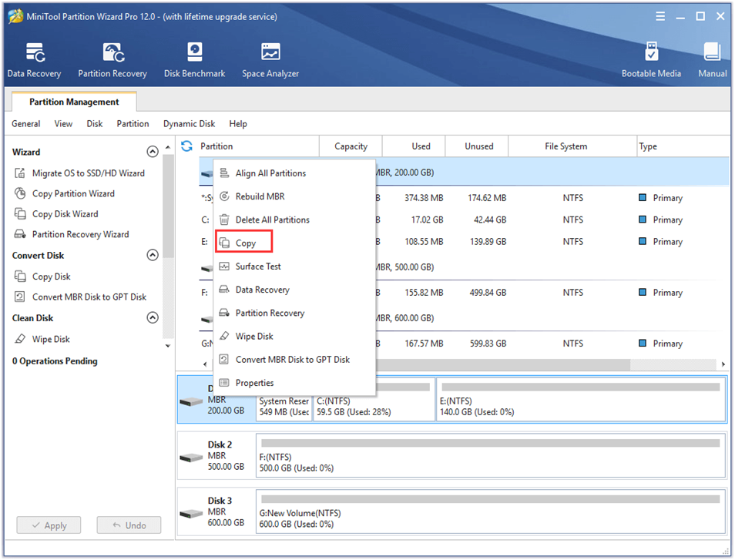The width and height of the screenshot is (735, 560).
Task: Refresh the partition list with the reload icon
Action: tap(186, 146)
